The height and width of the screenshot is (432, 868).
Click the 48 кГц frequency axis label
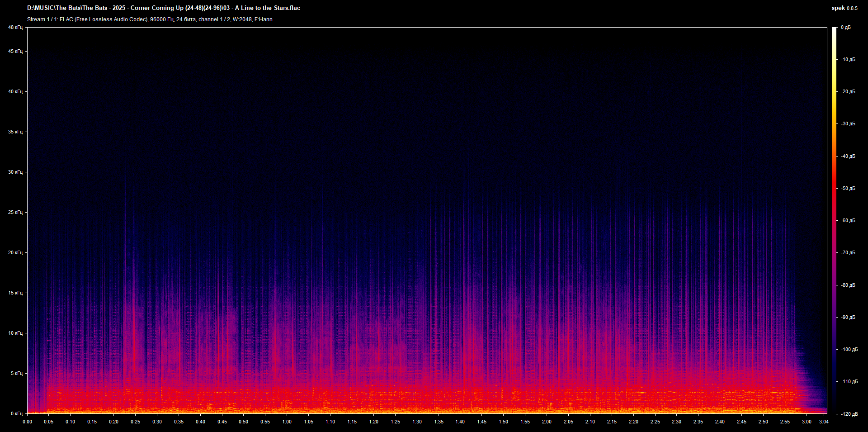pos(15,28)
